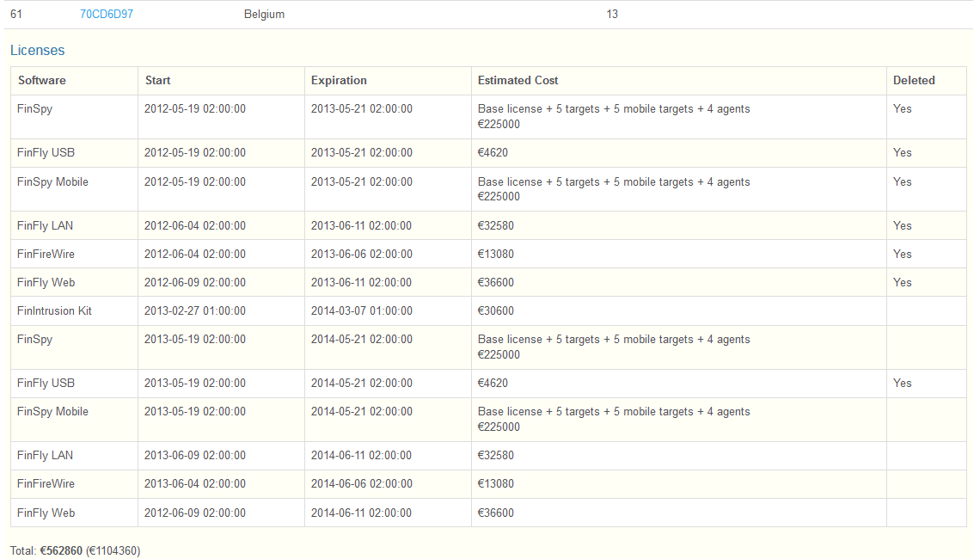980x559 pixels.
Task: Select FinSpy Mobile in the row starting 2013-05-19
Action: click(x=52, y=411)
